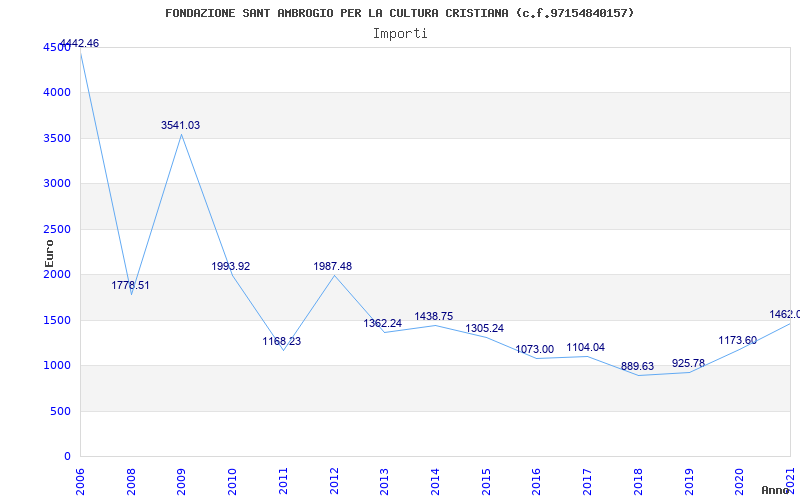Select the 1173.60 value for 2020
800x500 pixels.
pos(738,340)
